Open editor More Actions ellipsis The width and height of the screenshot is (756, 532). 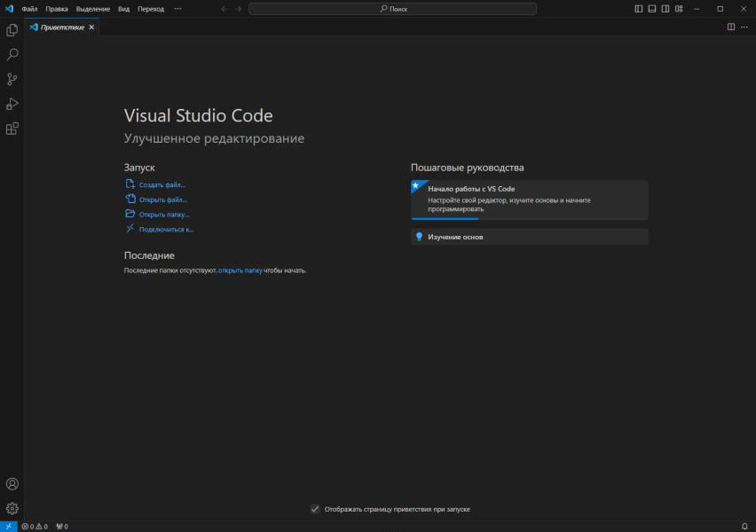click(x=744, y=27)
